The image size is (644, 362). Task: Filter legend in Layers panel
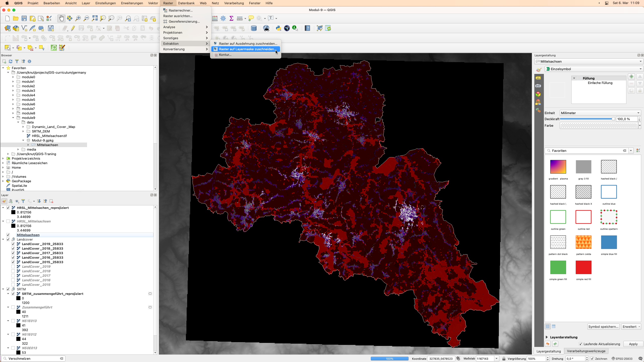[23, 201]
